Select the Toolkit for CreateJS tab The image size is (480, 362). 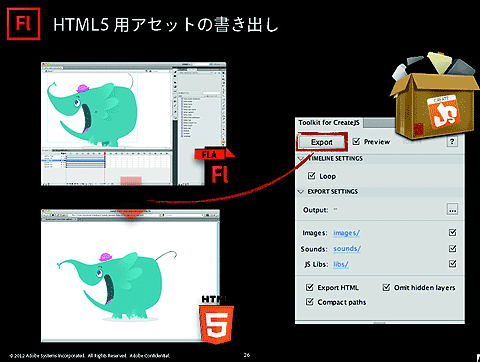pos(329,123)
